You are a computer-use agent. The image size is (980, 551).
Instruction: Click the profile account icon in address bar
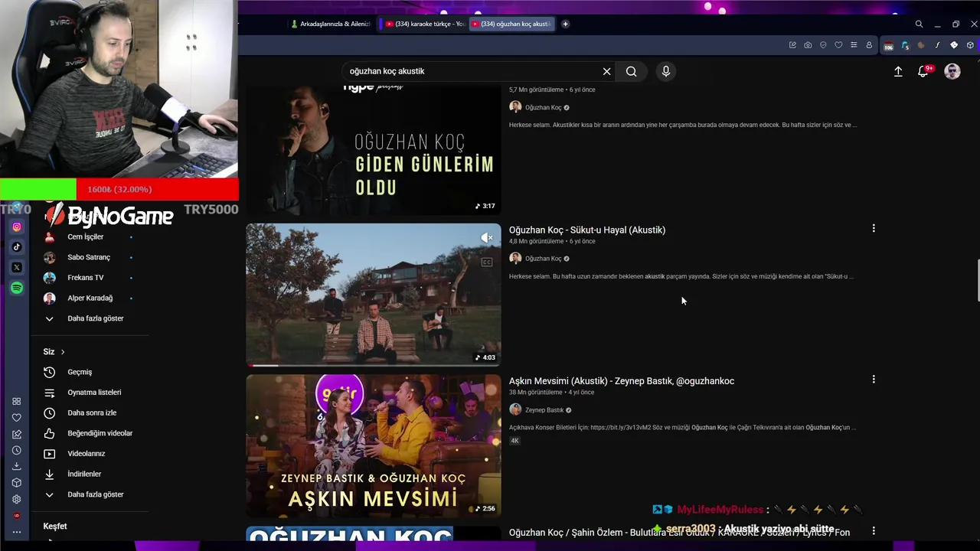869,45
